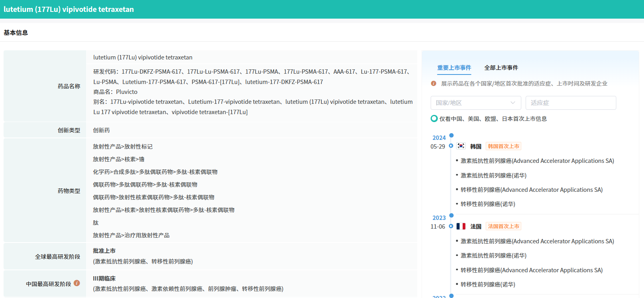Click 化学药>合成多肽>多肽偶联药物>多肽-核素偶联物
This screenshot has width=644, height=298.
pyautogui.click(x=155, y=172)
